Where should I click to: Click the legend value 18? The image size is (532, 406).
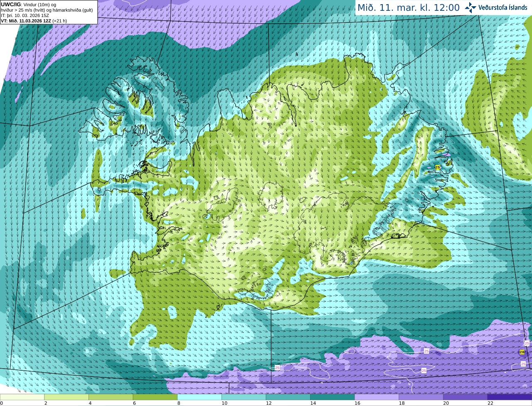coord(401,403)
